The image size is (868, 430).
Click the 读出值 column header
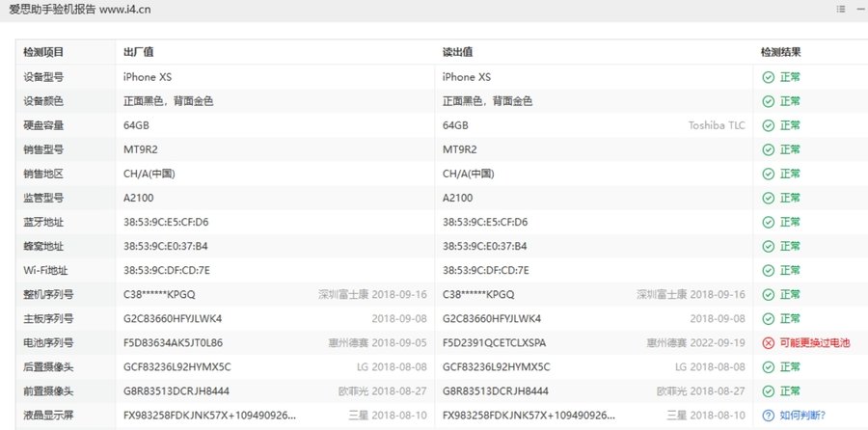coord(457,52)
